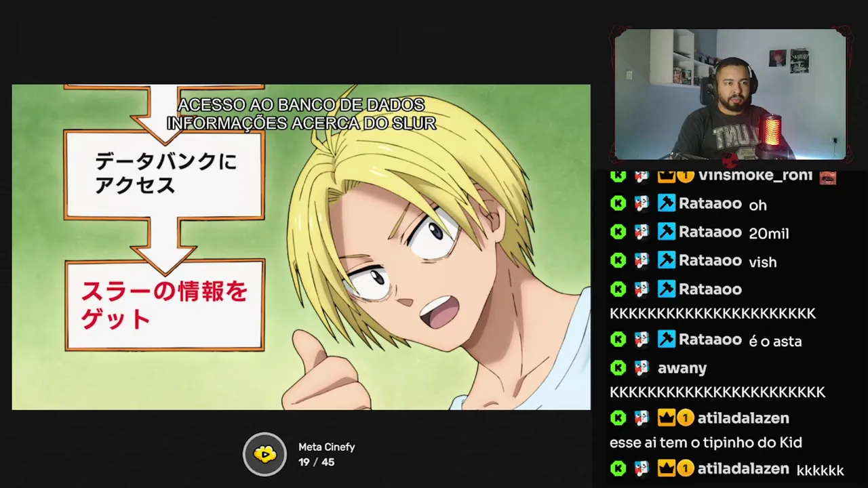This screenshot has height=488, width=868.
Task: Click the red flowchart text "スラーの情報をゲット"
Action: click(x=164, y=305)
